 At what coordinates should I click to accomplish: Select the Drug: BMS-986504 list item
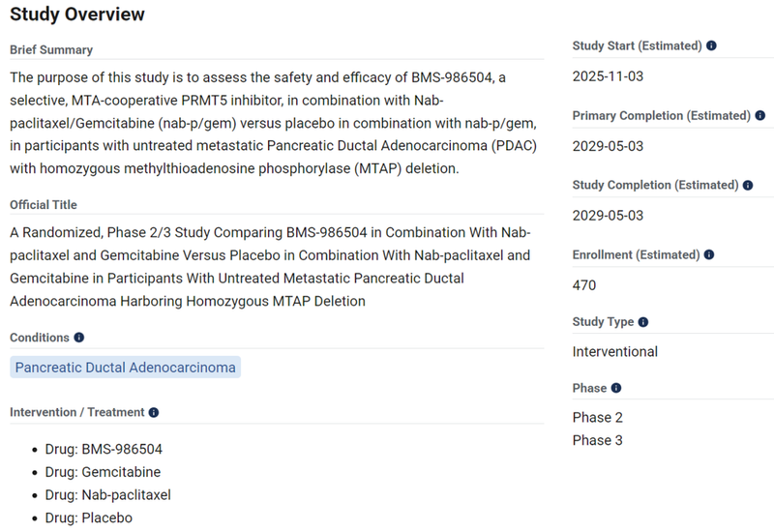[x=104, y=449]
